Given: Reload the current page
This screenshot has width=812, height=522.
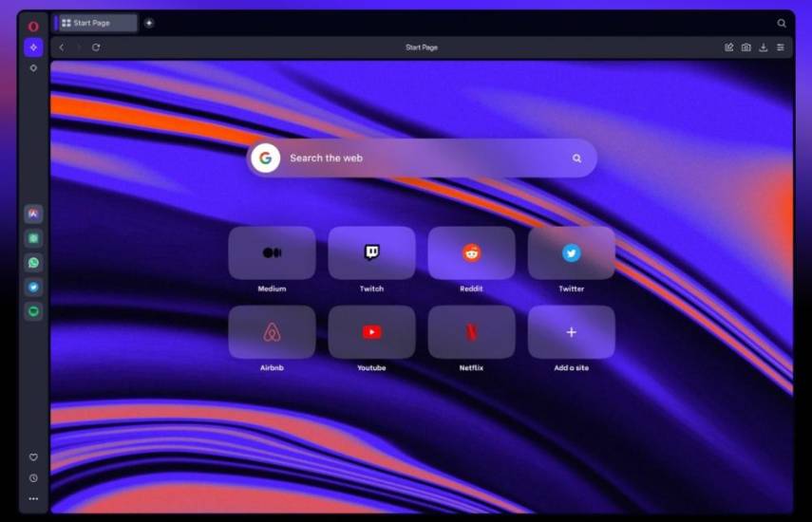Looking at the screenshot, I should pos(96,47).
